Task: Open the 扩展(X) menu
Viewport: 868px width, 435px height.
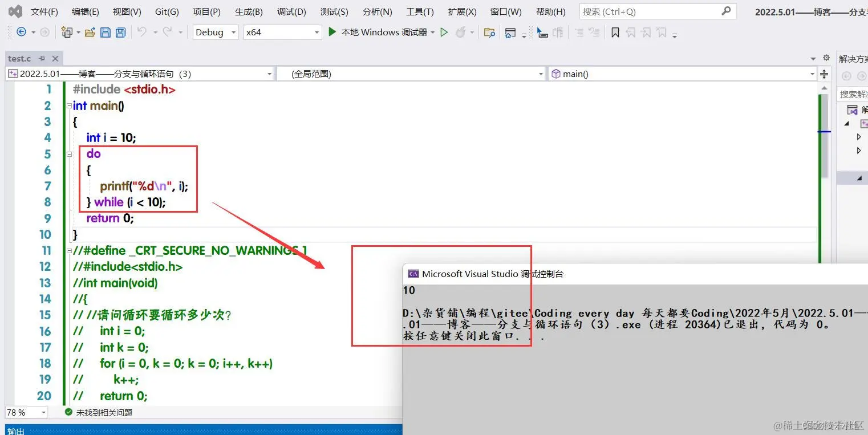Action: point(462,11)
